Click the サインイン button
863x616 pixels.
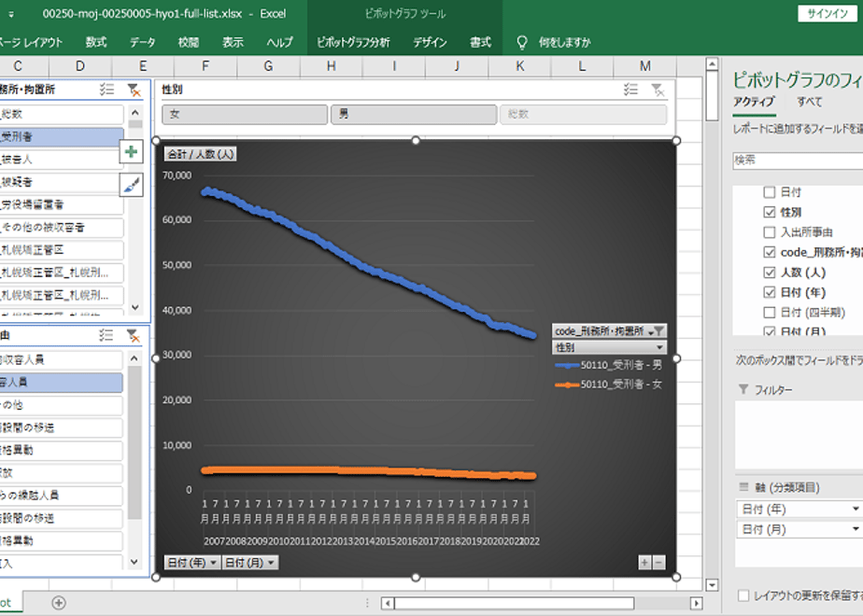tap(828, 14)
